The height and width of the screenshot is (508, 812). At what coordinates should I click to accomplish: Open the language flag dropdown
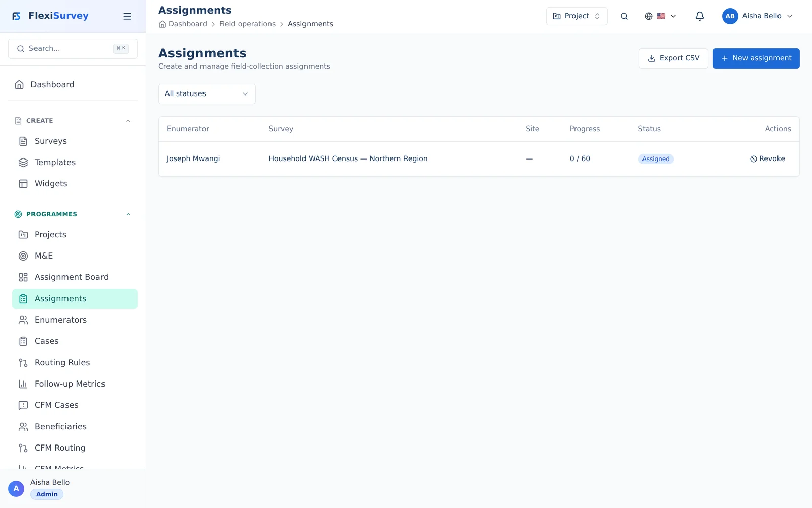660,16
